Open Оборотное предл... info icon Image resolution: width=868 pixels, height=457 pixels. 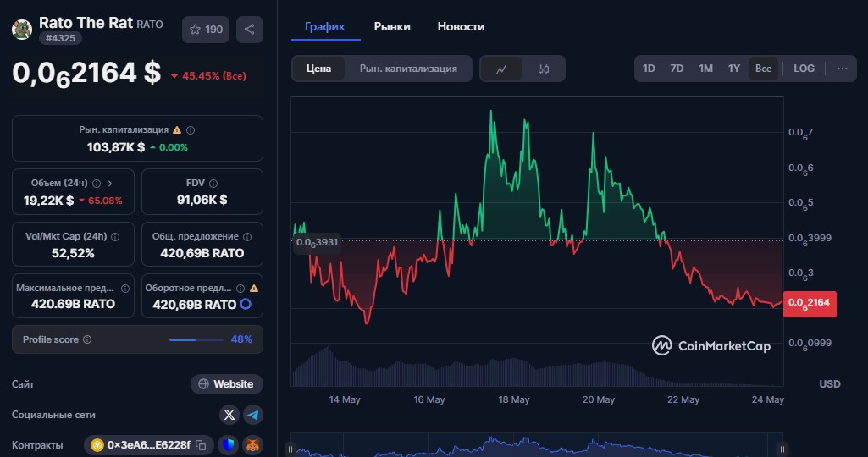240,289
